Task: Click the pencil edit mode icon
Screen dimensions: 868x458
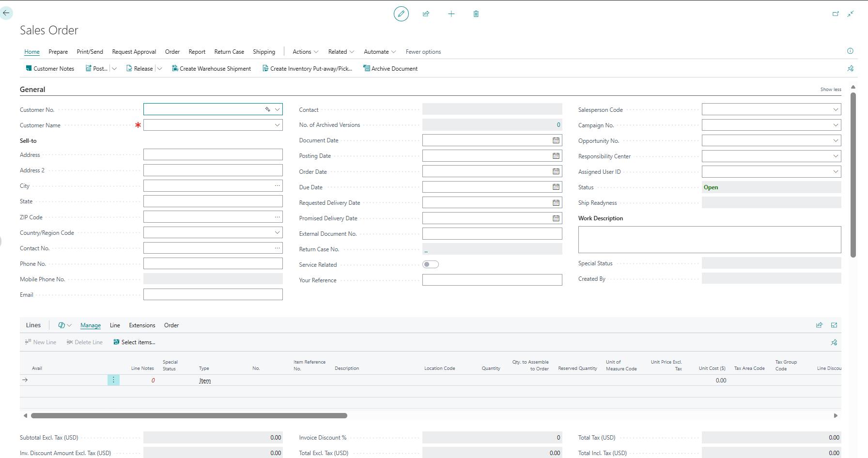Action: click(x=401, y=14)
